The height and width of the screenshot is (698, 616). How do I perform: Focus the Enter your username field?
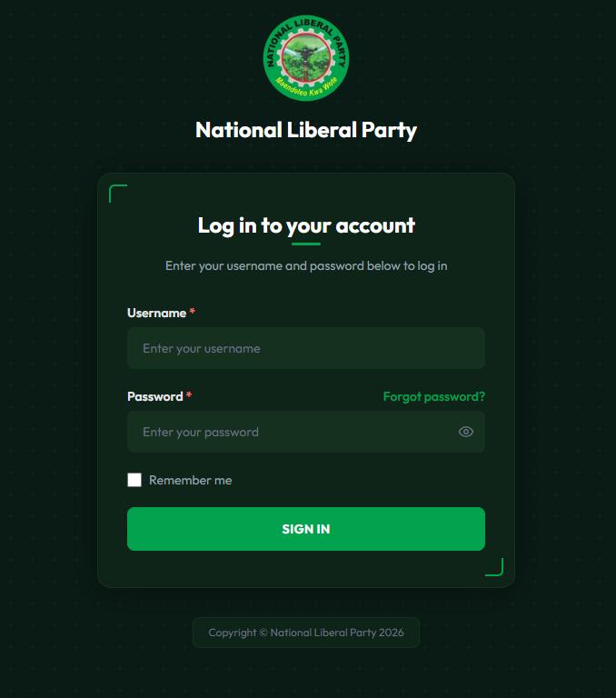pyautogui.click(x=305, y=348)
